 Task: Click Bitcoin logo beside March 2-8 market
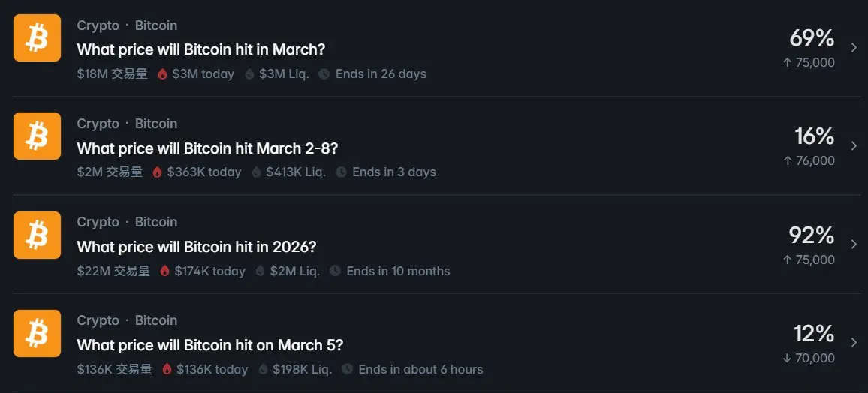[x=37, y=136]
